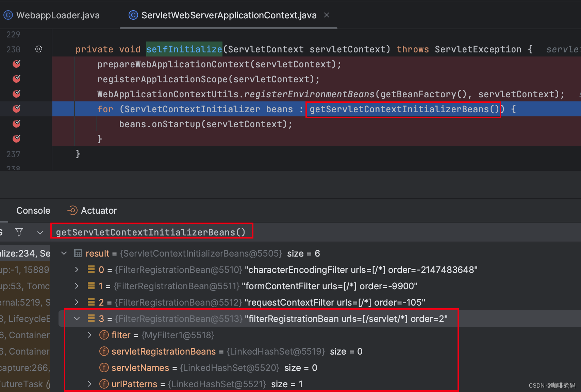
Task: Click the class icon on WebappLoader.java tab
Action: tap(8, 15)
